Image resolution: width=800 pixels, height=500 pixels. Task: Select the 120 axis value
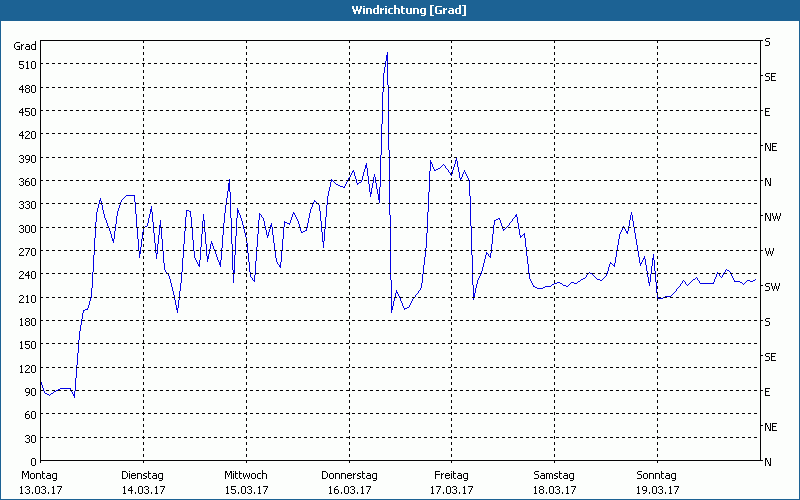coord(28,369)
